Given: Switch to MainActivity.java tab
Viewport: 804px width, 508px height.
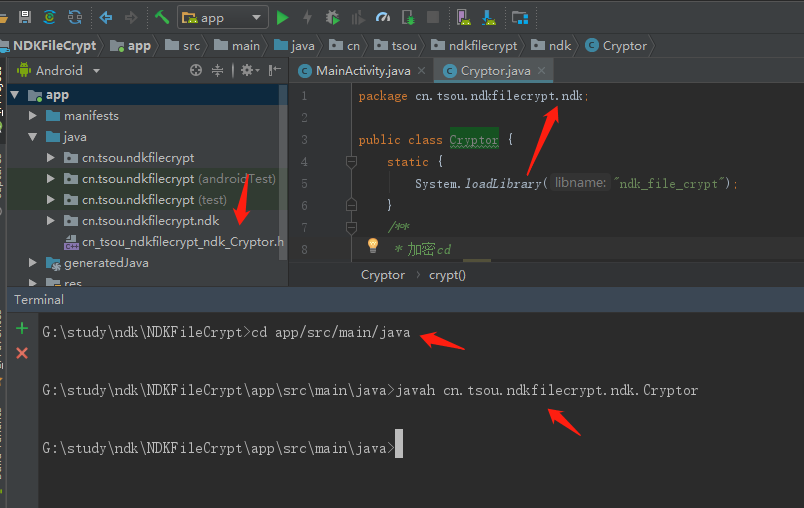Looking at the screenshot, I should (363, 71).
